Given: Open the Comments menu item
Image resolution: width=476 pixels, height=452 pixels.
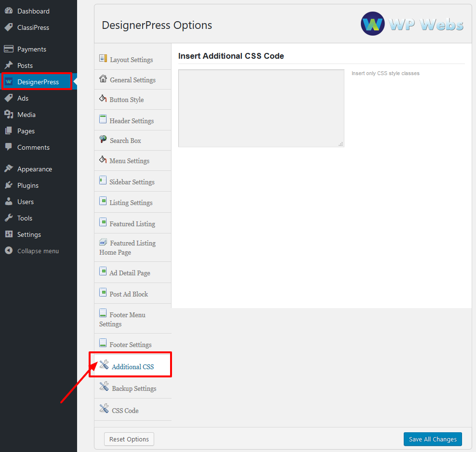Looking at the screenshot, I should click(39, 147).
